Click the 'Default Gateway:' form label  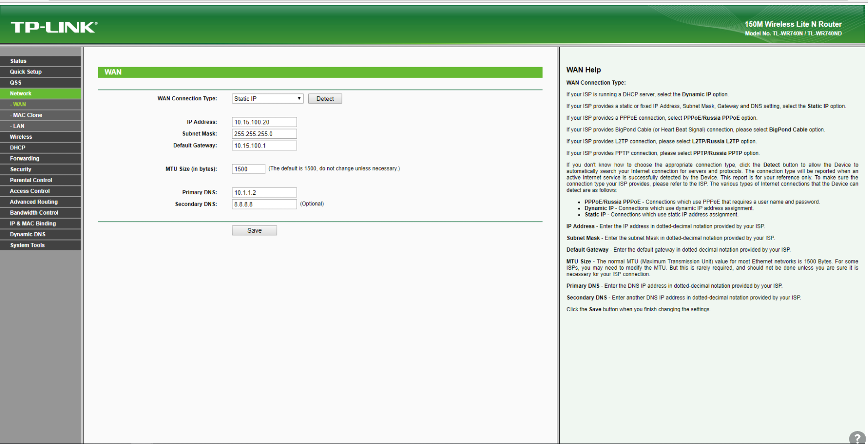click(x=195, y=145)
